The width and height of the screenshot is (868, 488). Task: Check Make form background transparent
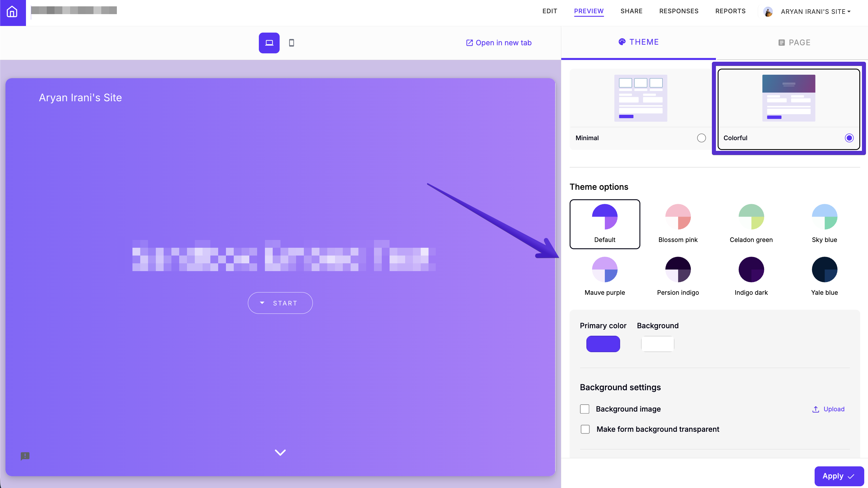585,429
